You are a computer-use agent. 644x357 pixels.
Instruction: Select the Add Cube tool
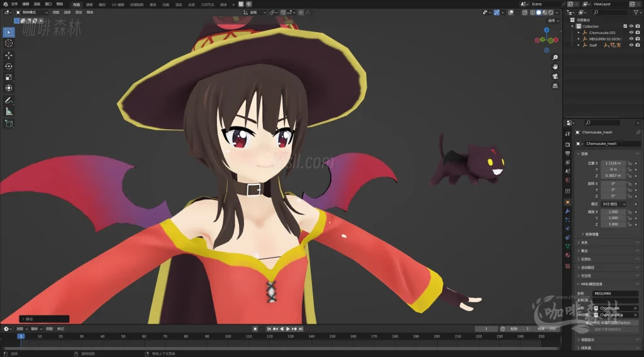(x=9, y=123)
